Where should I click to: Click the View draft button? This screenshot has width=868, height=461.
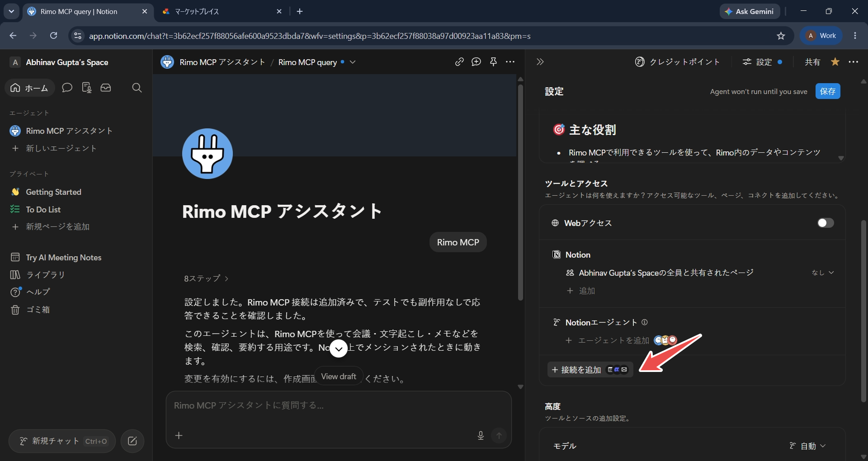click(339, 376)
